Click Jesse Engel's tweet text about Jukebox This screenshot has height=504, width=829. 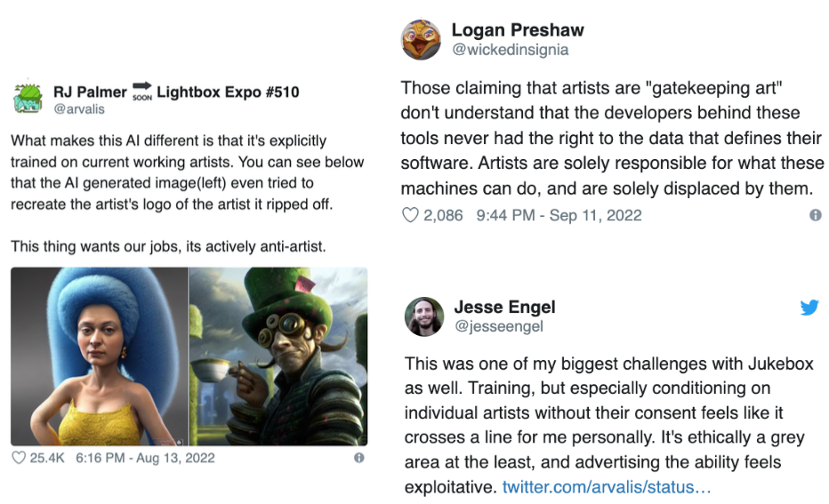605,413
